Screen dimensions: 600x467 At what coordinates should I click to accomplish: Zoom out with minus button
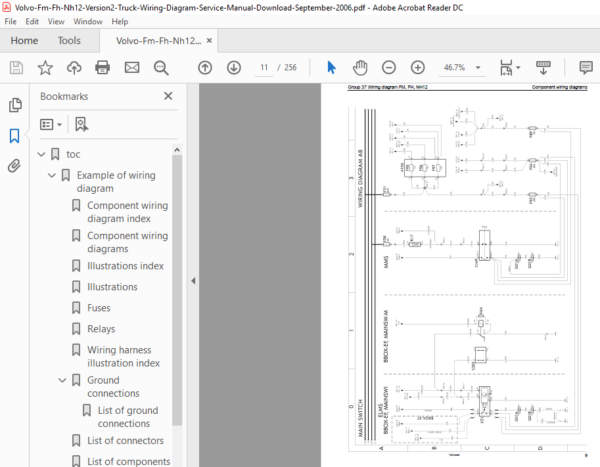pyautogui.click(x=389, y=68)
